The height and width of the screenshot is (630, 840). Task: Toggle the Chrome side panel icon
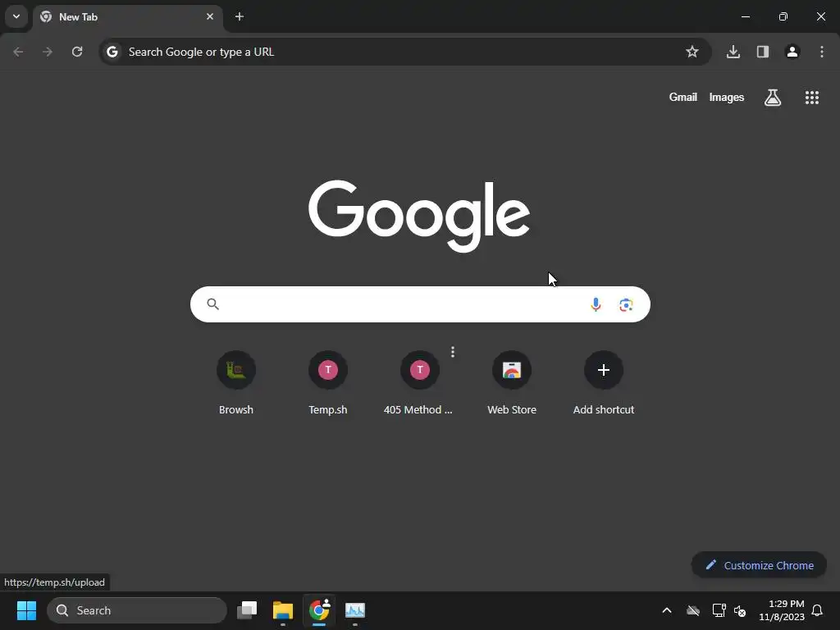point(763,52)
